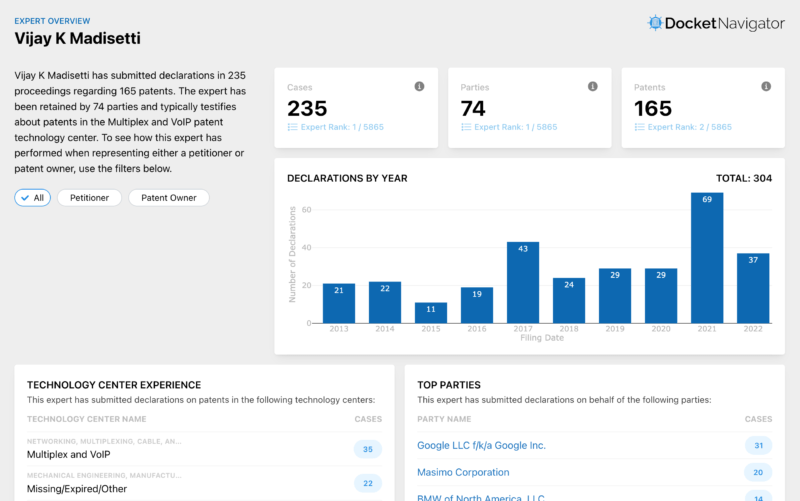The image size is (800, 501).
Task: Click the rank list icon under Parties
Action: pyautogui.click(x=466, y=128)
